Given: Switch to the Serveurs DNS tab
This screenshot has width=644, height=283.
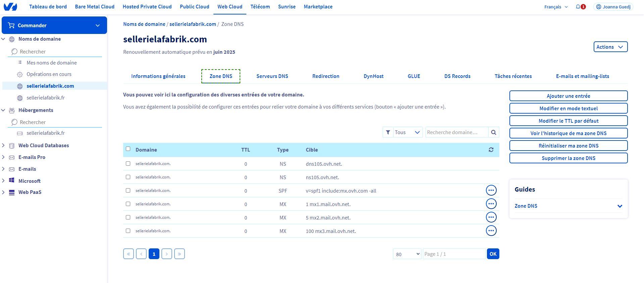Looking at the screenshot, I should click(x=272, y=76).
